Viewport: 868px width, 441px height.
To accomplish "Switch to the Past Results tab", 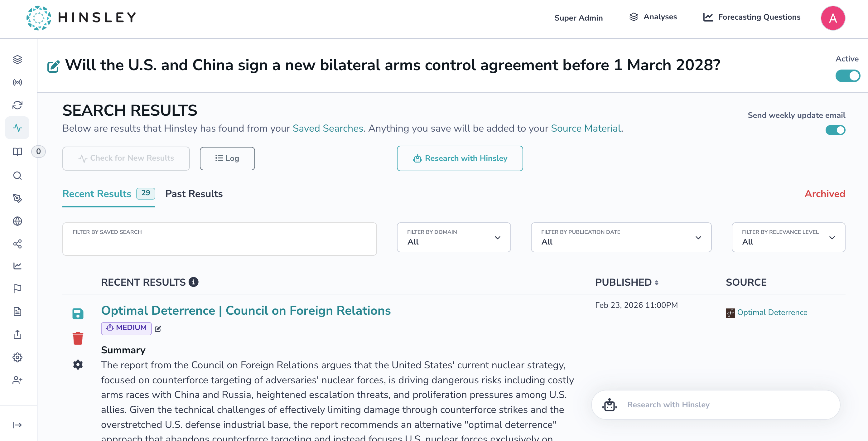I will (194, 194).
